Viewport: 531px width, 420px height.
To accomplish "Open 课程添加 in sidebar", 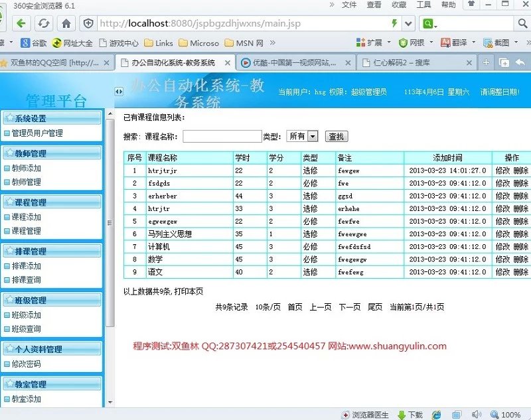I will click(26, 217).
